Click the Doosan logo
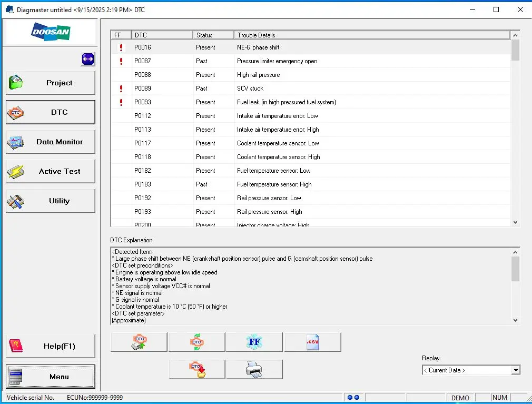This screenshot has width=532, height=404. click(x=51, y=32)
